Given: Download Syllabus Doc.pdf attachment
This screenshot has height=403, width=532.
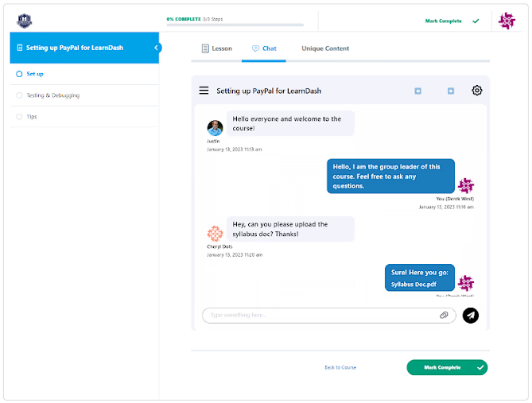Looking at the screenshot, I should pos(414,285).
